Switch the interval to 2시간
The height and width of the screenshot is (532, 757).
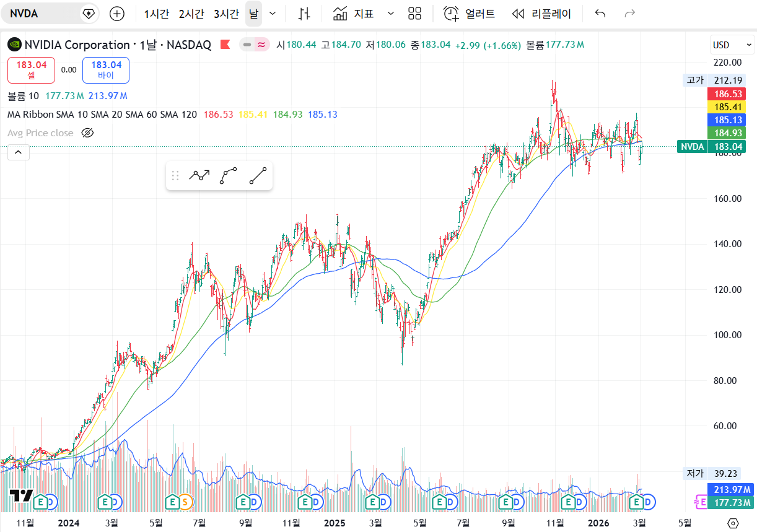point(191,14)
